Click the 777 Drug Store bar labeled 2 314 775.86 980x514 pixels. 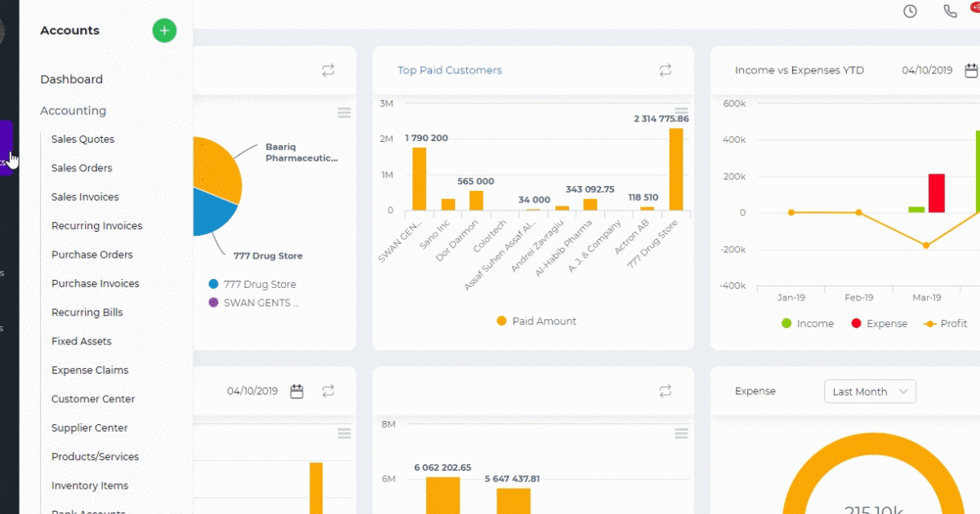click(676, 169)
